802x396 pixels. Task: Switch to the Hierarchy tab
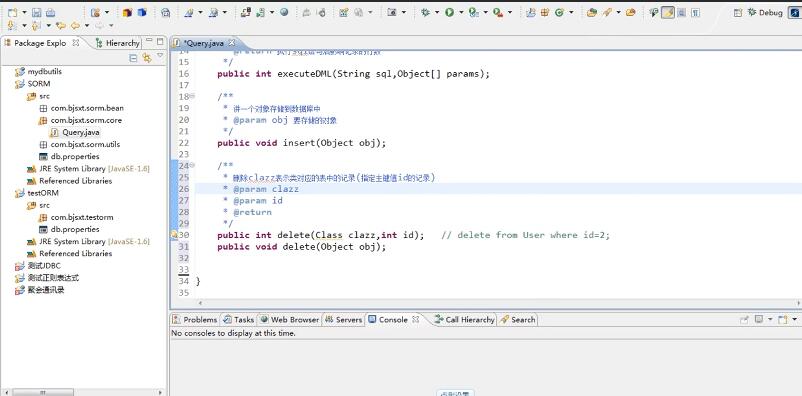point(117,43)
